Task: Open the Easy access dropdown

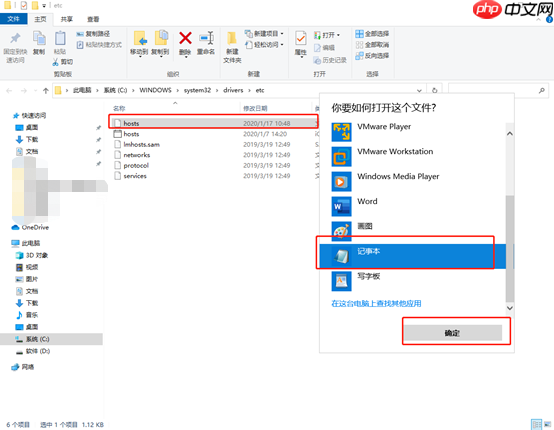Action: (264, 45)
